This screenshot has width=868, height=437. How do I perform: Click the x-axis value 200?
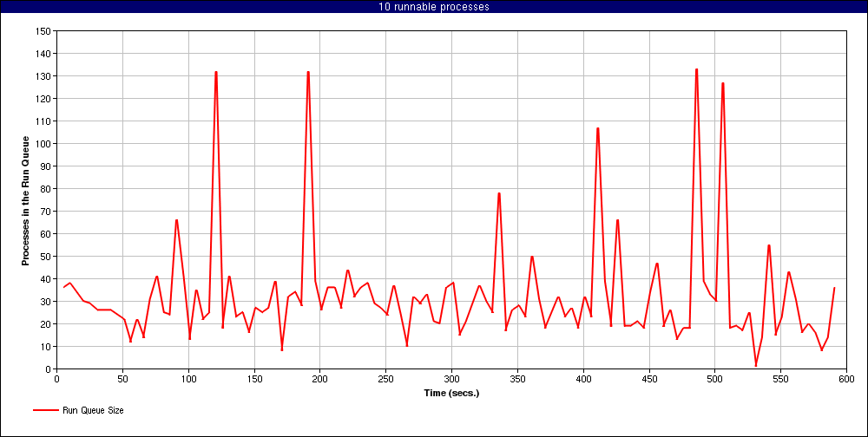pyautogui.click(x=320, y=380)
